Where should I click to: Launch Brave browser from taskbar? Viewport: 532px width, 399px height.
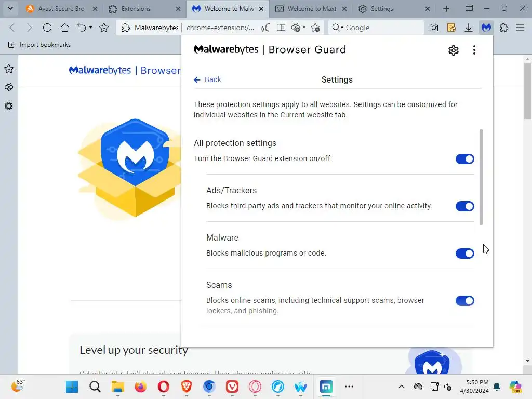point(187,387)
